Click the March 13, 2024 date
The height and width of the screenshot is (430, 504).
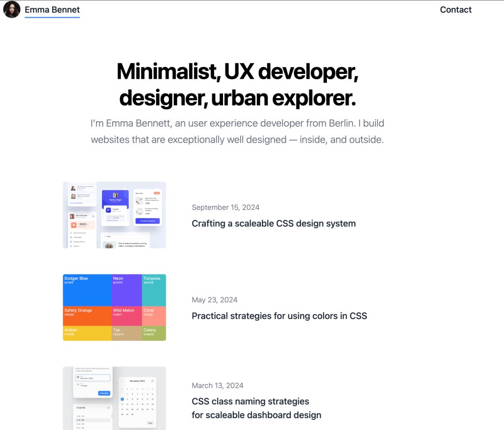coord(217,386)
